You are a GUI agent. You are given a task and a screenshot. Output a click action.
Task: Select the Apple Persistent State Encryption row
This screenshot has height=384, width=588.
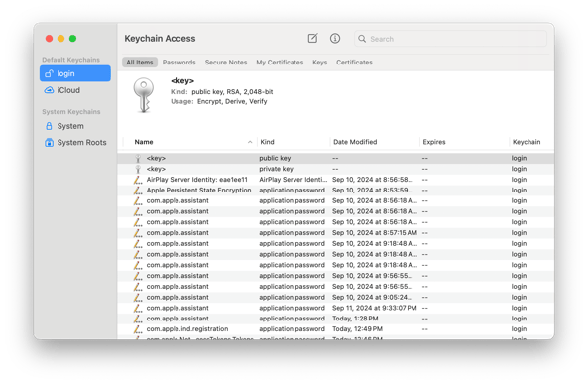tap(335, 191)
